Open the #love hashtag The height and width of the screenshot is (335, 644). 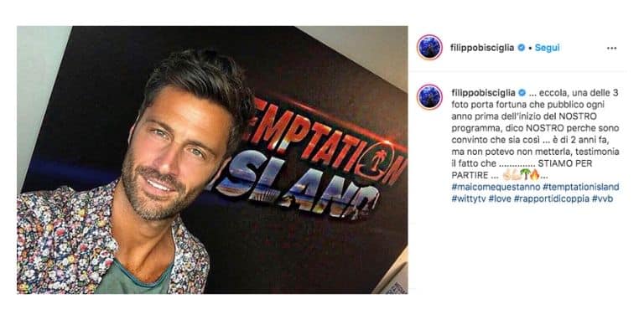tap(500, 198)
